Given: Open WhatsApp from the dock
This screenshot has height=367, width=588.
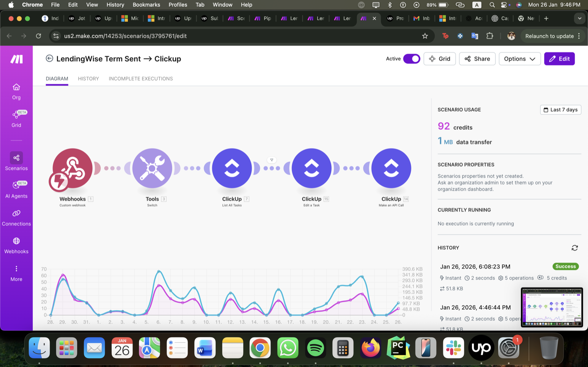Looking at the screenshot, I should [288, 348].
